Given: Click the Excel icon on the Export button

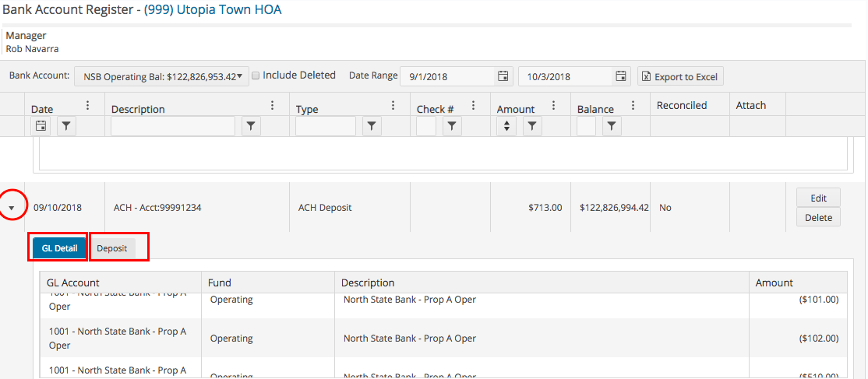Looking at the screenshot, I should tap(645, 77).
